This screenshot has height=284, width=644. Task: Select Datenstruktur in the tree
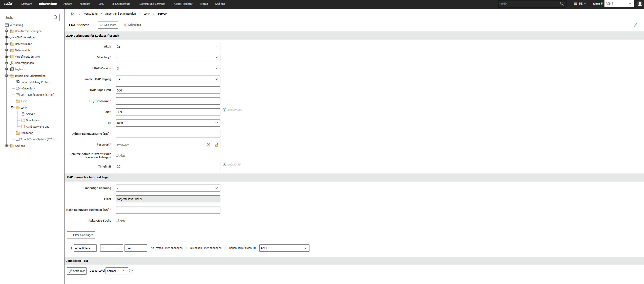click(23, 44)
